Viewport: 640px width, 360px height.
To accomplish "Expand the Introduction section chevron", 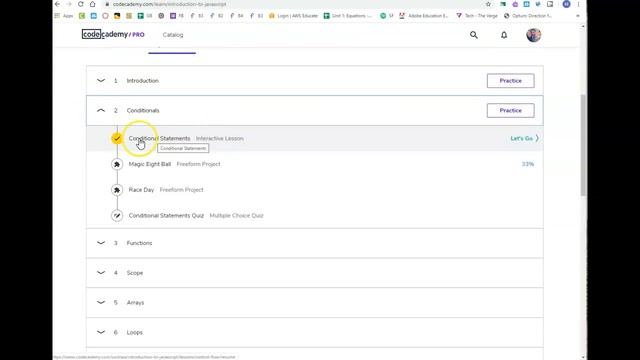I will [101, 81].
